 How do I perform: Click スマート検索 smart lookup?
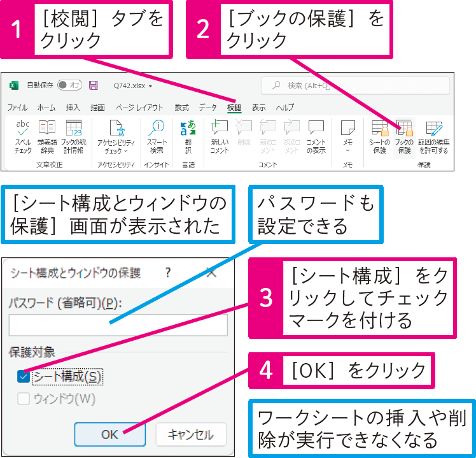[157, 137]
